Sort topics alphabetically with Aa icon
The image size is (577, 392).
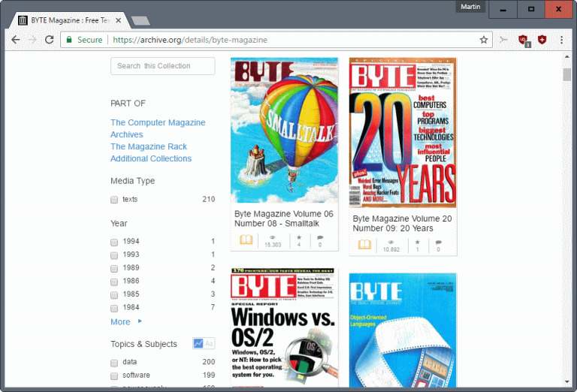[209, 343]
